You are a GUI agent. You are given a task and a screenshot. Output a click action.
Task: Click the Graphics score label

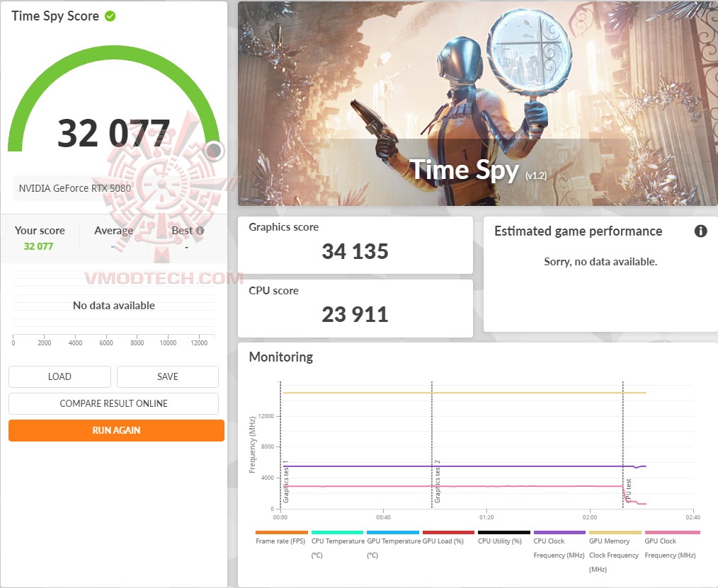[283, 227]
